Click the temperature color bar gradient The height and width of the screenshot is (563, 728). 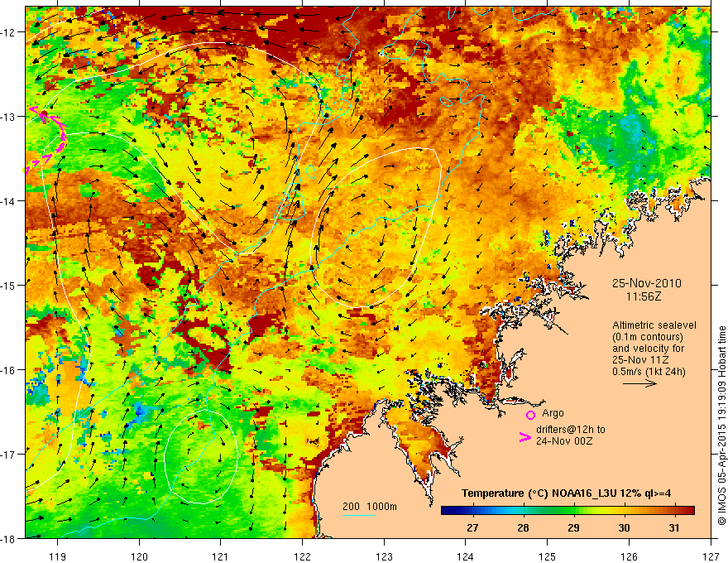(x=568, y=511)
